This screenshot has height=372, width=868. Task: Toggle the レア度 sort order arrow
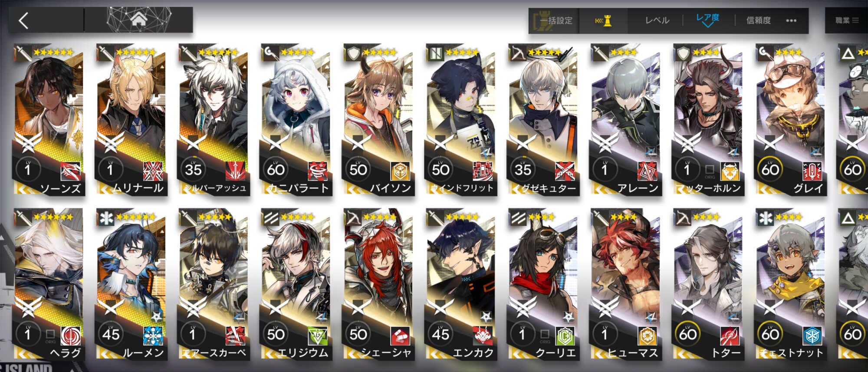(707, 20)
